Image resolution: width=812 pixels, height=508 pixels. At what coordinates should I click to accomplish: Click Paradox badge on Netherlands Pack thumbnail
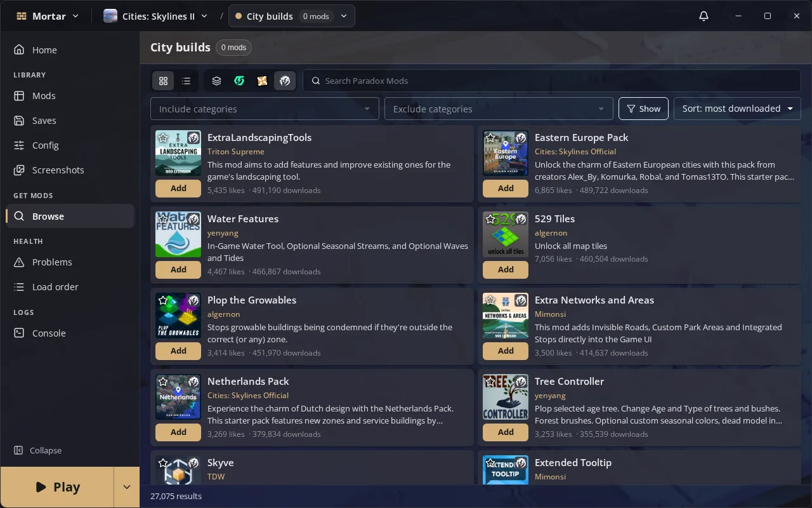(x=193, y=382)
